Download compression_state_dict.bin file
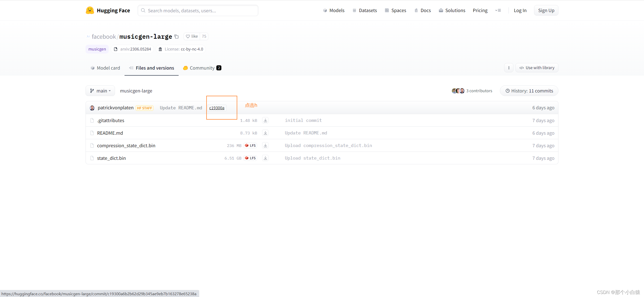The image size is (644, 297). coord(265,145)
